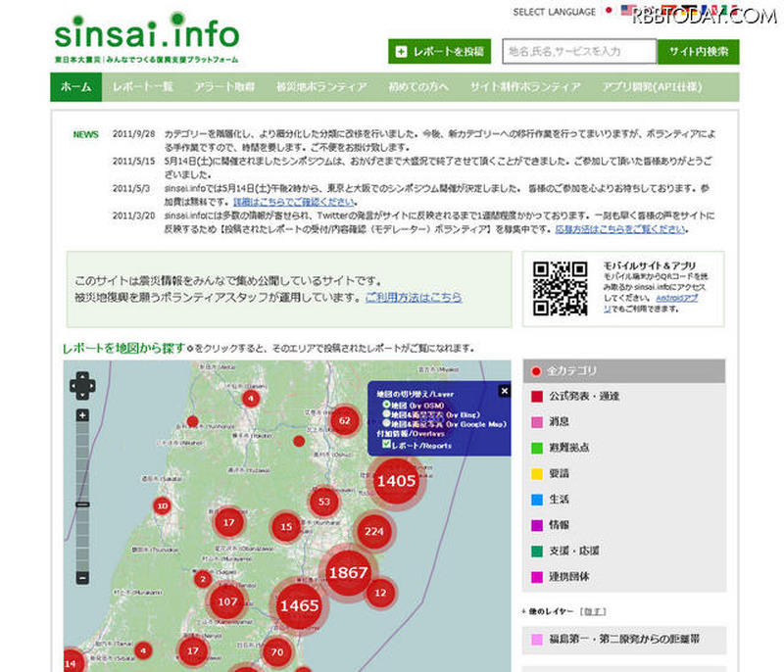The height and width of the screenshot is (672, 784).
Task: Choose the Google Map base layer radio
Action: click(387, 424)
